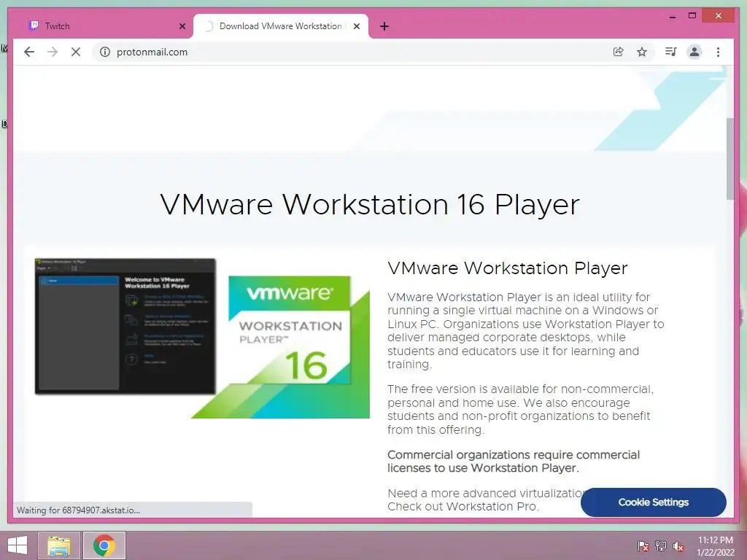
Task: Open the Cookie Settings button
Action: point(653,502)
